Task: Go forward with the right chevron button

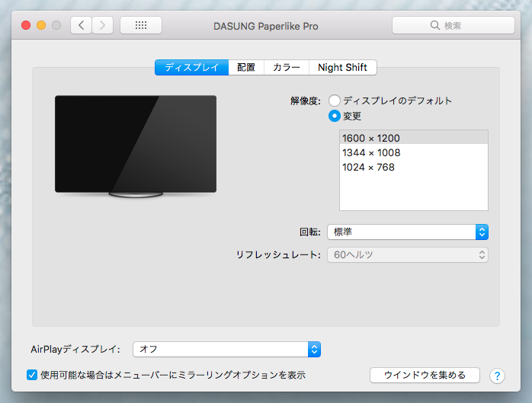Action: point(102,25)
